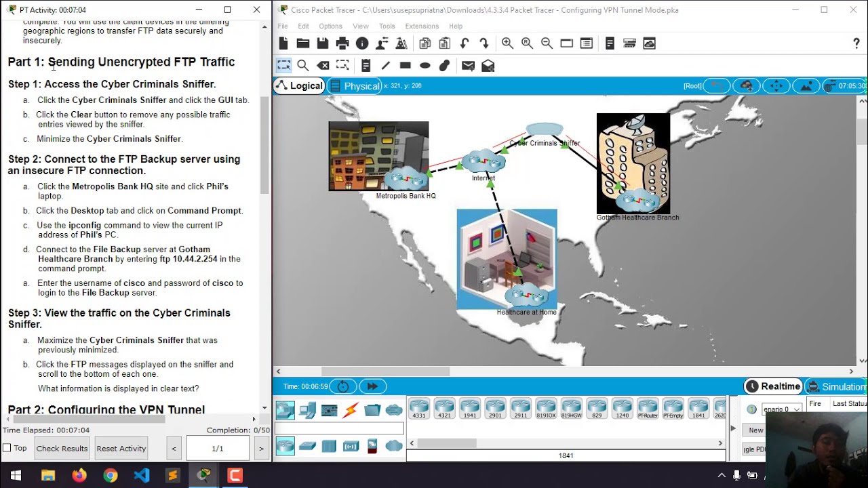
Task: Go to next instruction page
Action: [261, 448]
